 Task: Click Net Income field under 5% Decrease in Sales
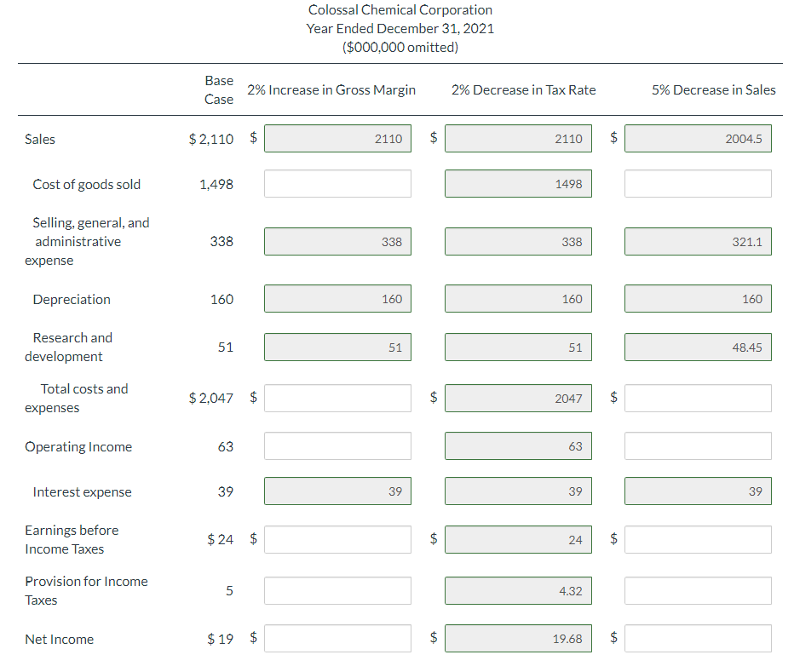pyautogui.click(x=698, y=639)
